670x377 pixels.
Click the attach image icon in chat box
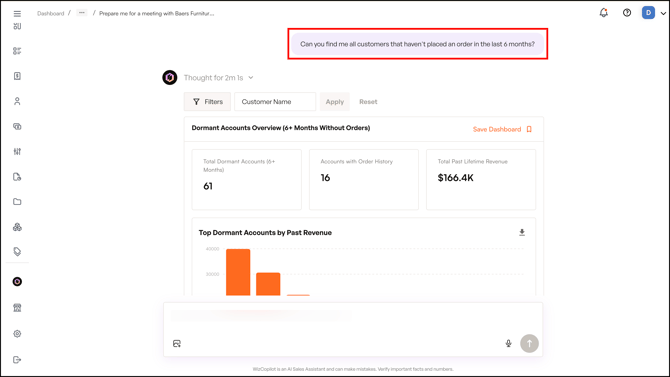[x=177, y=344]
